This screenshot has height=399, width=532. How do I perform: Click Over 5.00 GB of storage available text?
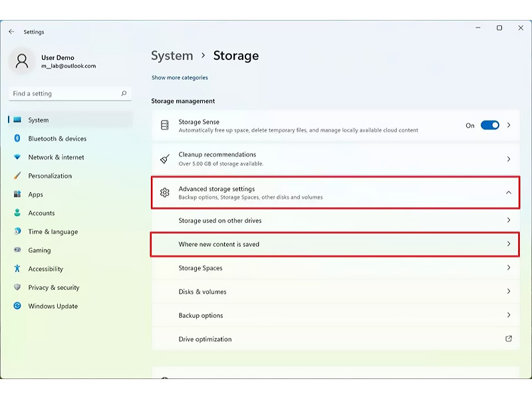pyautogui.click(x=221, y=164)
